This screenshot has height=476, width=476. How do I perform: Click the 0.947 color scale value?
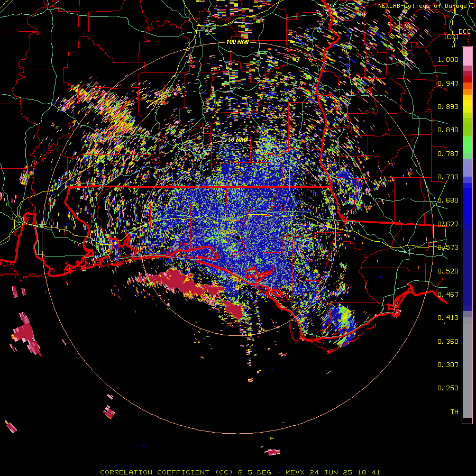click(x=448, y=83)
